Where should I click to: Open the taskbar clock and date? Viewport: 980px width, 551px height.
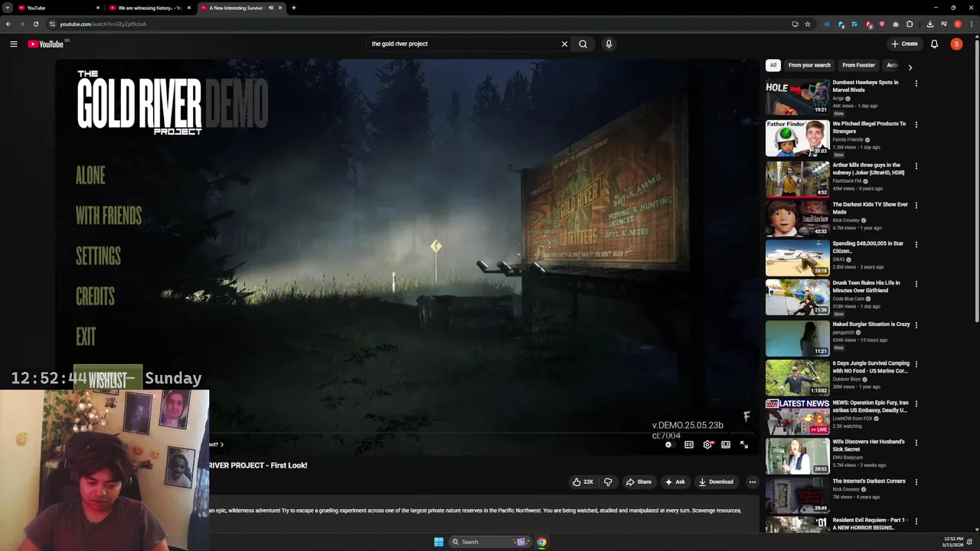point(954,542)
